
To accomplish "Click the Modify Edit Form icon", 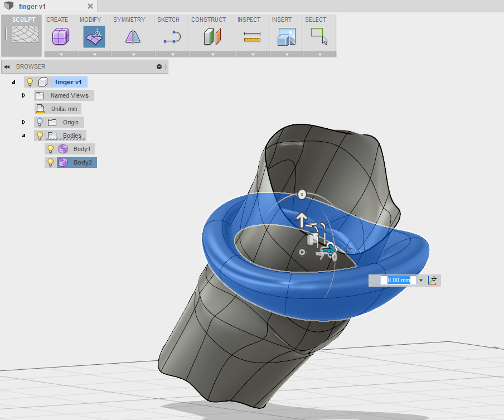I will pyautogui.click(x=94, y=36).
